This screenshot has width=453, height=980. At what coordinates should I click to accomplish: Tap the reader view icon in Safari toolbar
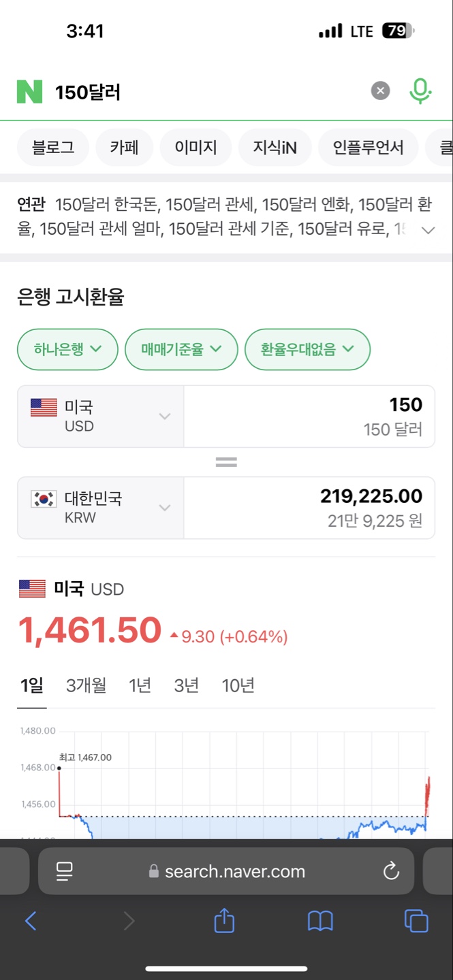coord(64,871)
